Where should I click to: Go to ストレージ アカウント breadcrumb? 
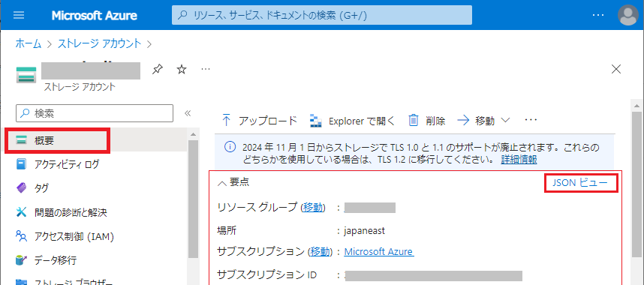pos(99,43)
